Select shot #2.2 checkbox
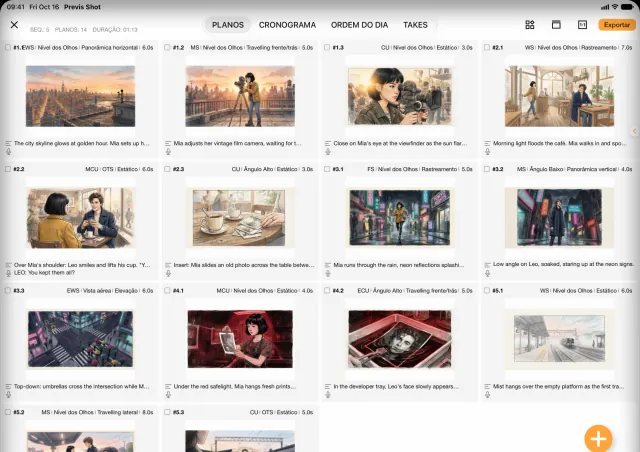The width and height of the screenshot is (640, 452). coord(8,169)
